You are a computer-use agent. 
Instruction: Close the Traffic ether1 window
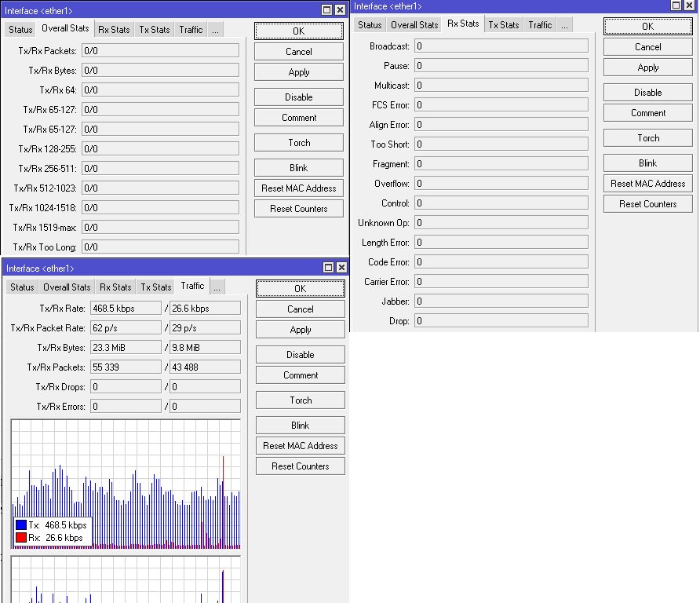(x=341, y=268)
